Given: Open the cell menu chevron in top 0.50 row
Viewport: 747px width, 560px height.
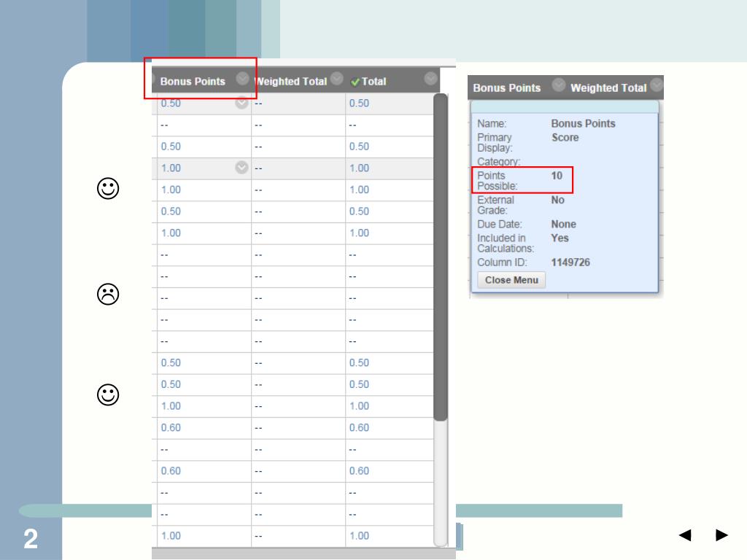Looking at the screenshot, I should point(242,102).
